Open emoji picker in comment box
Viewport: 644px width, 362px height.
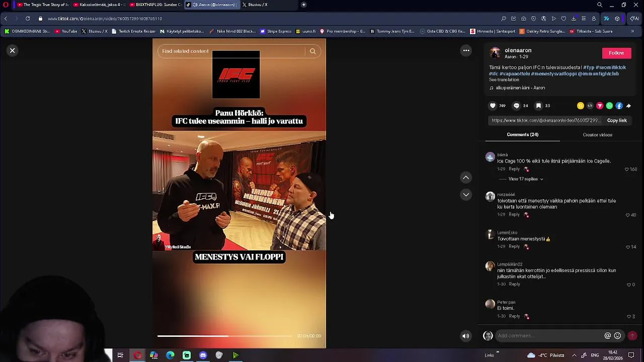point(617,336)
